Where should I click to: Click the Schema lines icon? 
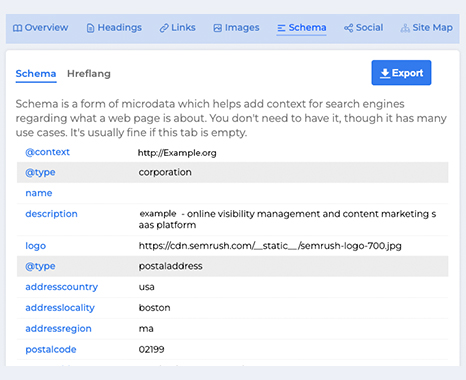(x=281, y=28)
